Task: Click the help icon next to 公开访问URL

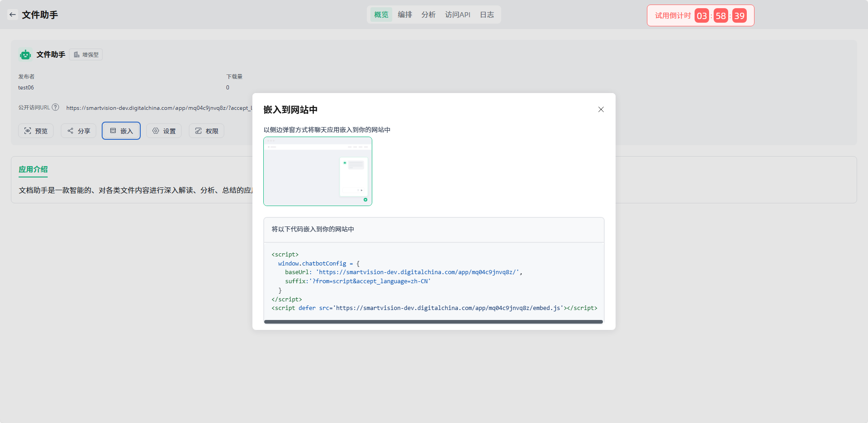Action: (55, 108)
